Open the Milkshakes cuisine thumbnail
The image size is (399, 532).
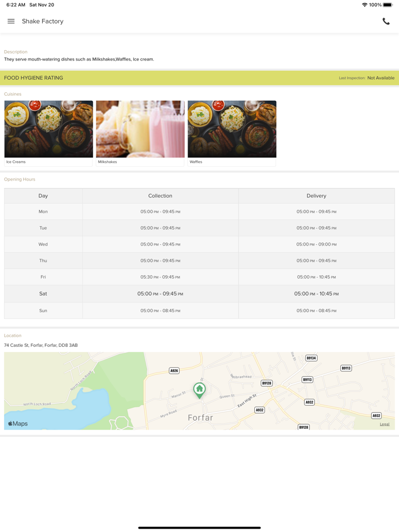pyautogui.click(x=140, y=133)
